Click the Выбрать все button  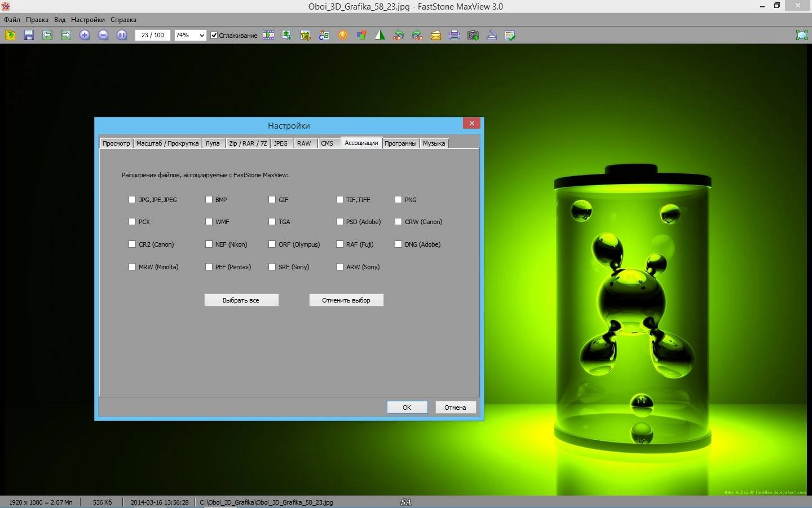(241, 300)
